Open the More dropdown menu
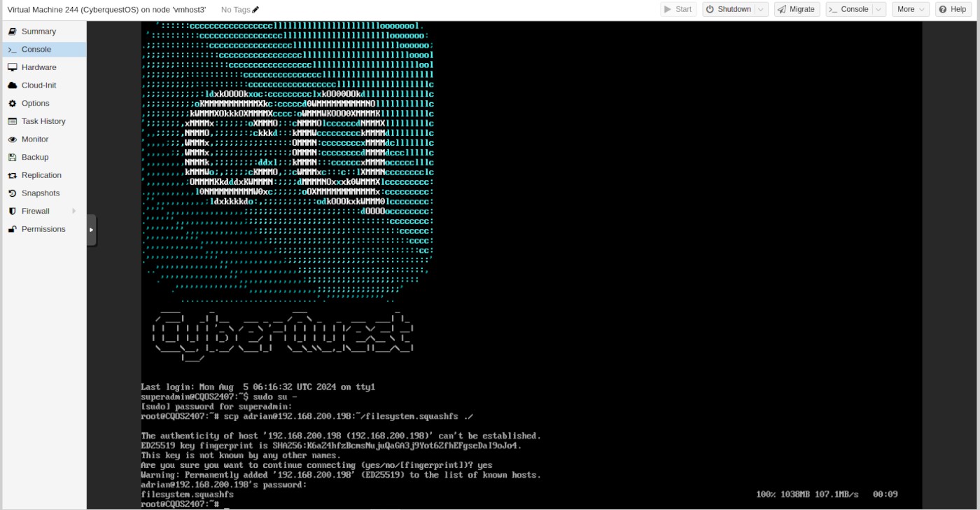 (911, 9)
